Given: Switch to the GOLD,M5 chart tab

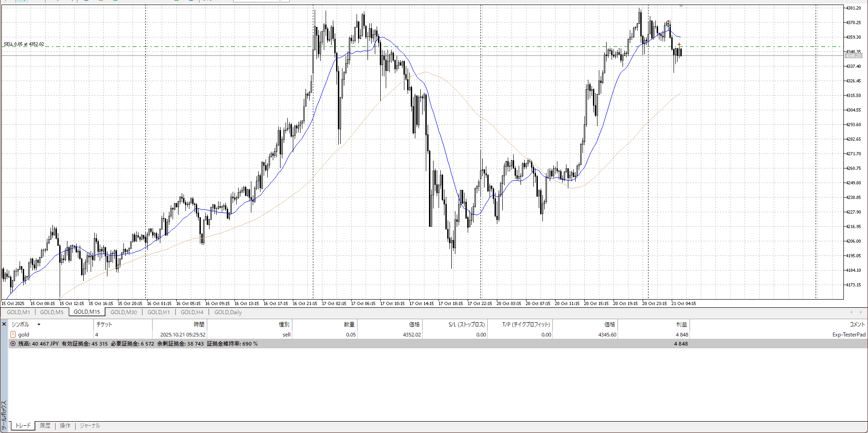Looking at the screenshot, I should click(x=51, y=312).
